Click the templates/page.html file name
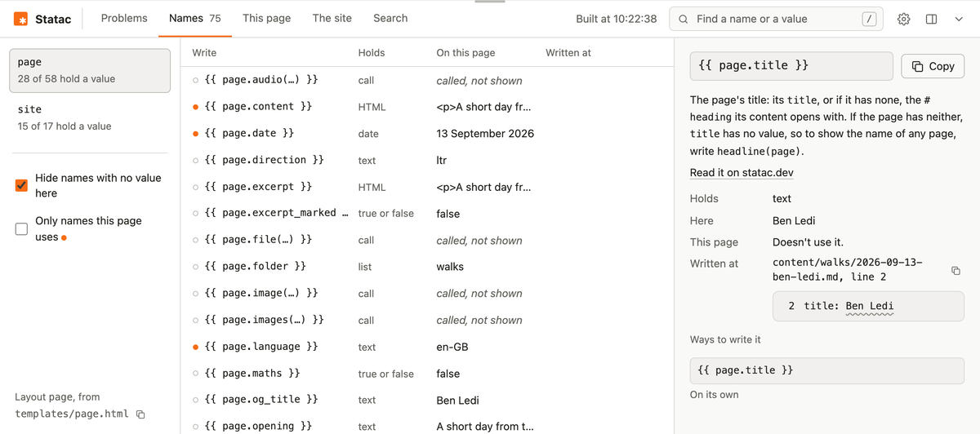Image resolution: width=980 pixels, height=434 pixels. tap(72, 414)
